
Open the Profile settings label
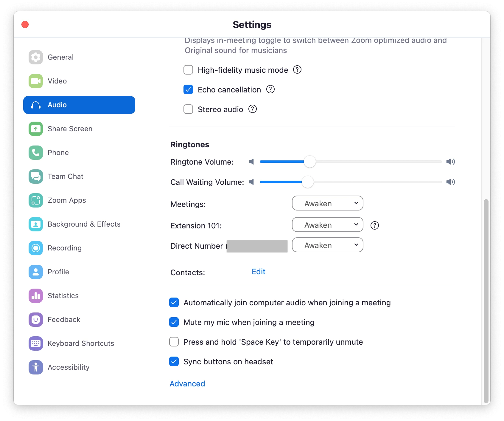(58, 272)
